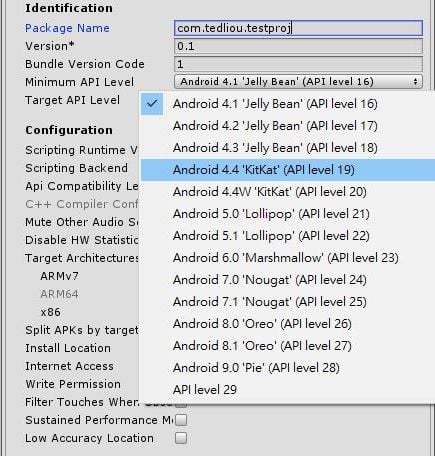The width and height of the screenshot is (435, 456).
Task: Select Android 7.0 'Nougat' (API level 24)
Action: (x=288, y=280)
